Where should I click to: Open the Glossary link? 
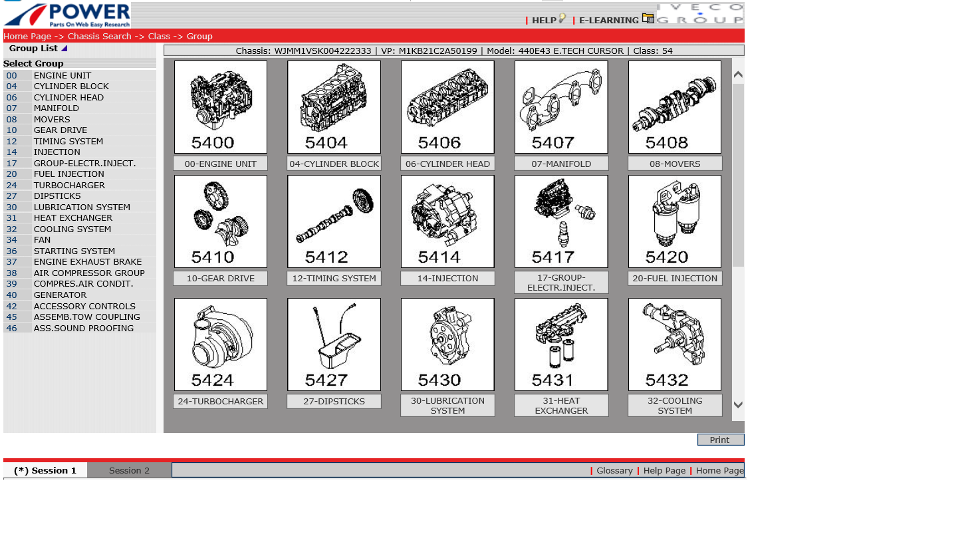click(614, 470)
